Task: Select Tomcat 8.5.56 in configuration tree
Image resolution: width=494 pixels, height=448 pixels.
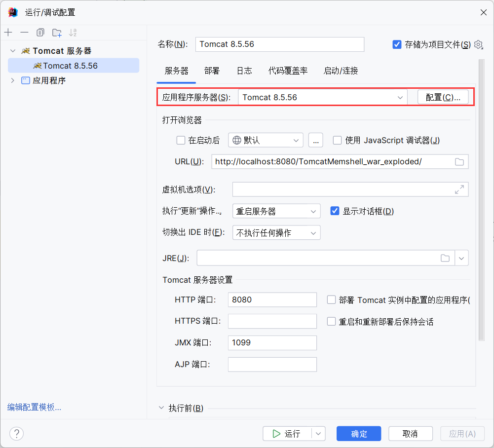Action: (74, 66)
